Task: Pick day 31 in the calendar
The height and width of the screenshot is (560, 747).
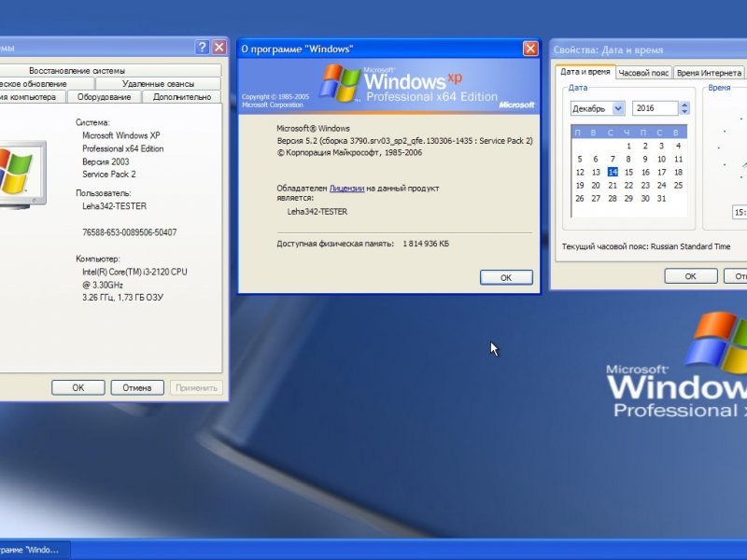Action: click(662, 199)
